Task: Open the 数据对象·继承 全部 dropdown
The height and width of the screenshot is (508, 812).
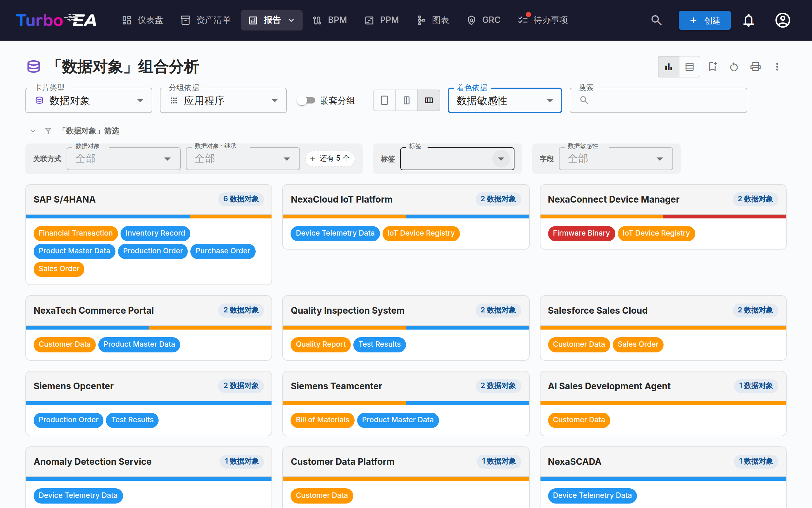Action: 243,158
